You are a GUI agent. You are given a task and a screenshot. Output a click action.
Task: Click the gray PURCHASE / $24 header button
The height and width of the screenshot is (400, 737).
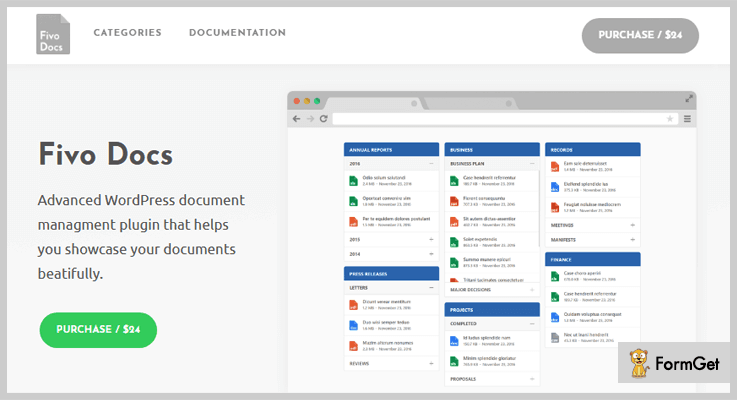(640, 35)
